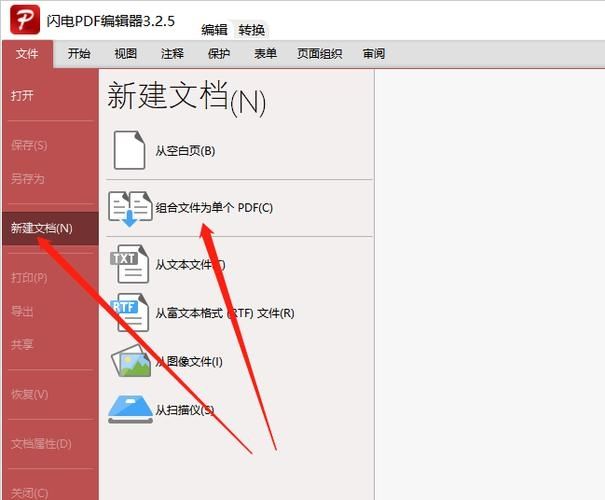Click the blank page document icon

point(129,150)
